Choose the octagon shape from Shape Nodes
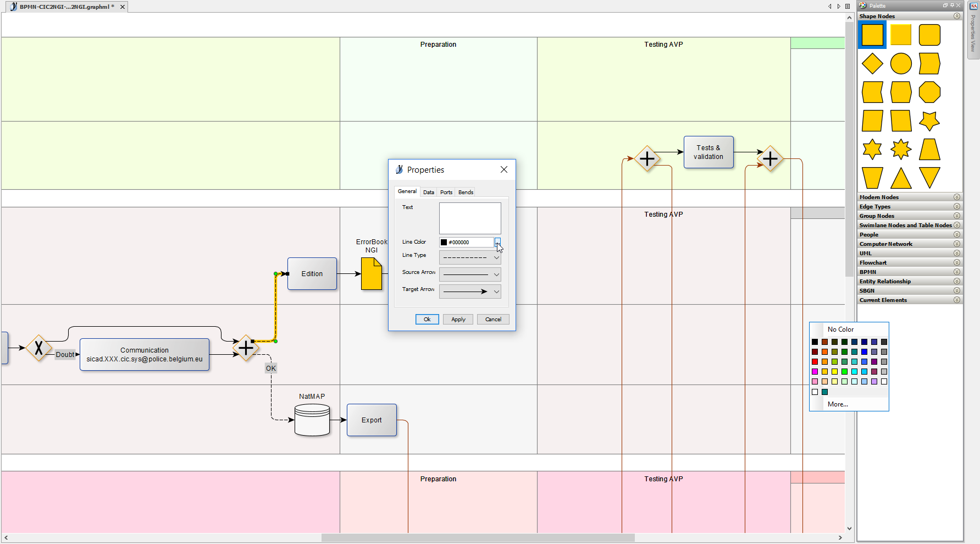The width and height of the screenshot is (980, 544). 929,92
